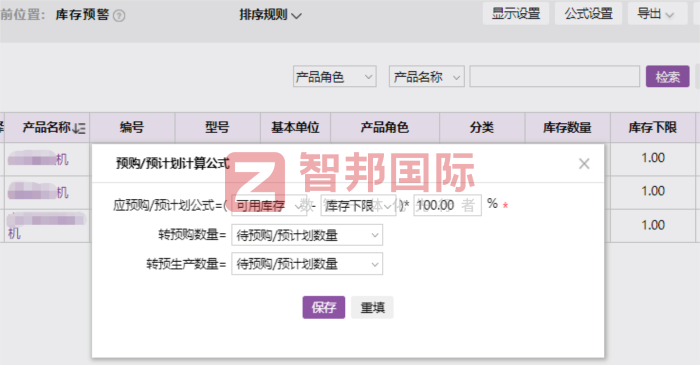
Task: Open 显示设置 settings
Action: click(x=516, y=13)
